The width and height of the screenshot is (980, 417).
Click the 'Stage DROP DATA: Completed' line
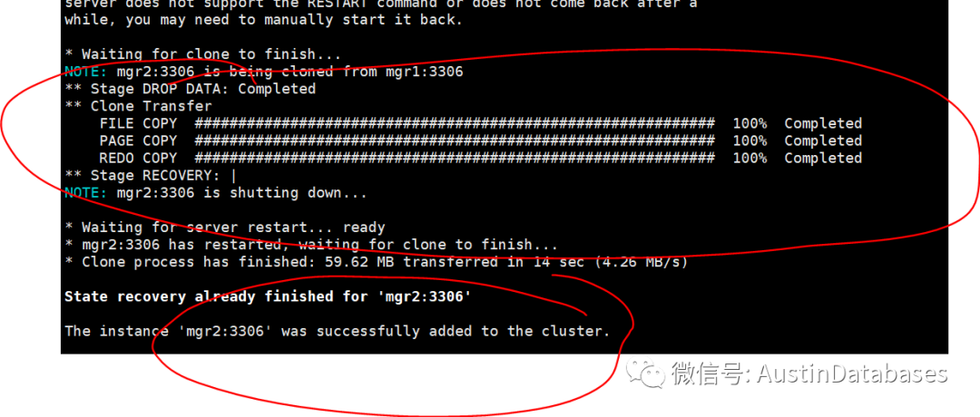[190, 89]
